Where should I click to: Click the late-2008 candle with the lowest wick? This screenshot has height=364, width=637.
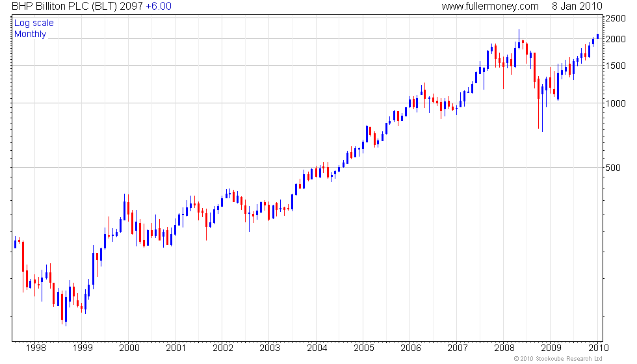point(542,108)
